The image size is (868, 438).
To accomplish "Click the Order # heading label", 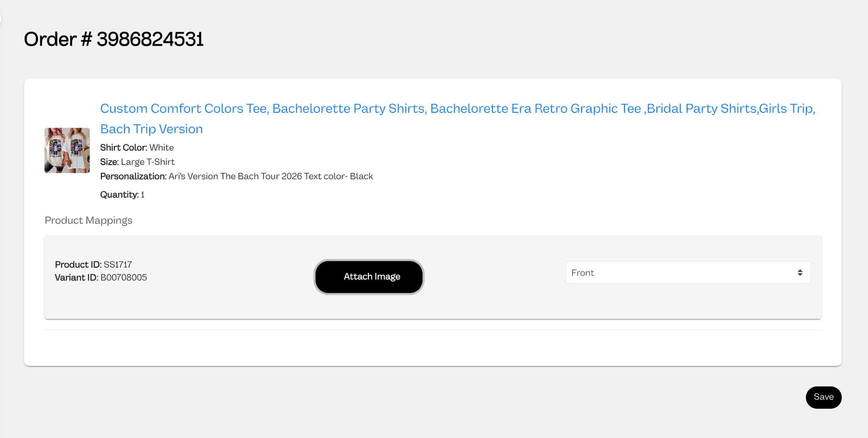I will [58, 39].
